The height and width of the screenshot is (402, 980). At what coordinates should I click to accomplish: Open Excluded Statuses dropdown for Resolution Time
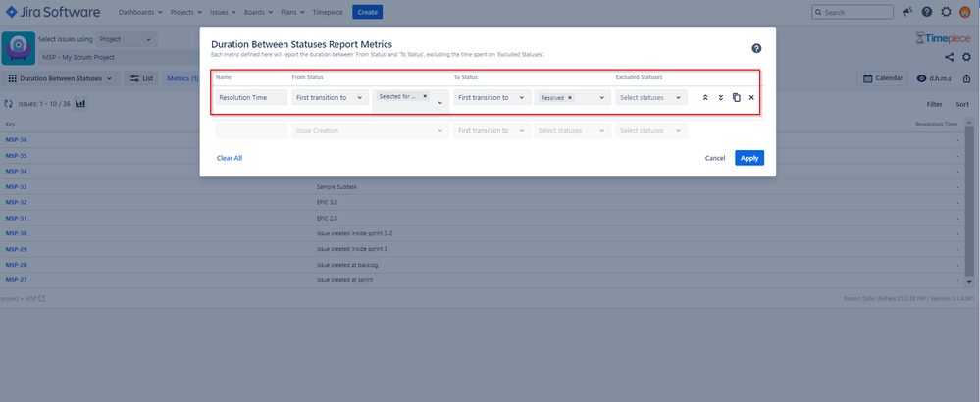click(x=651, y=97)
